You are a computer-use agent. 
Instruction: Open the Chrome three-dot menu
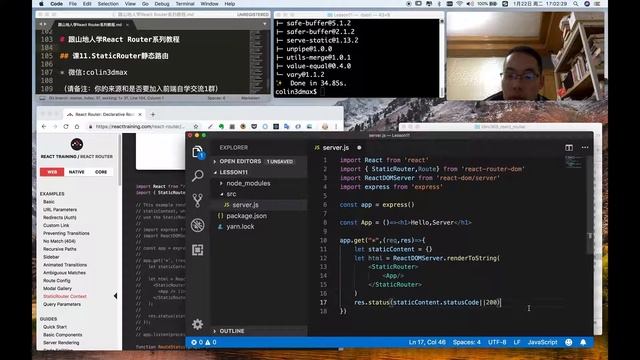pyautogui.click(x=336, y=127)
